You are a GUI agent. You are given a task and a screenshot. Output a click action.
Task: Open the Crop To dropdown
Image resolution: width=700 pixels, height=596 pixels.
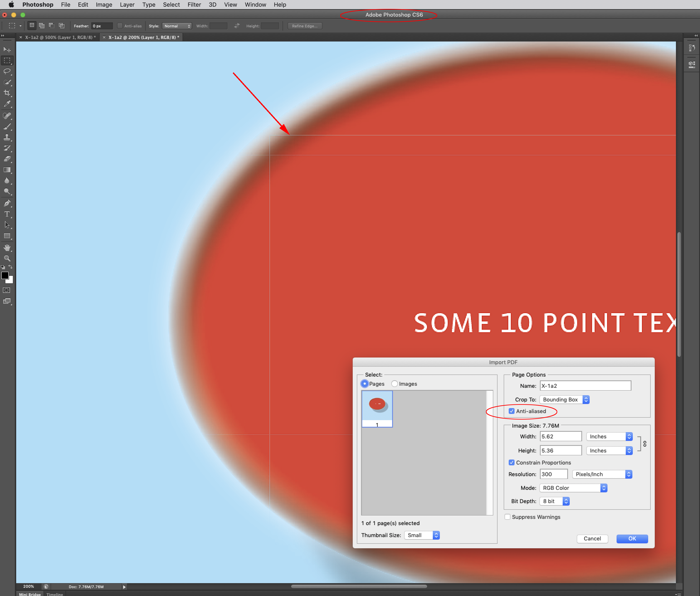click(x=564, y=399)
